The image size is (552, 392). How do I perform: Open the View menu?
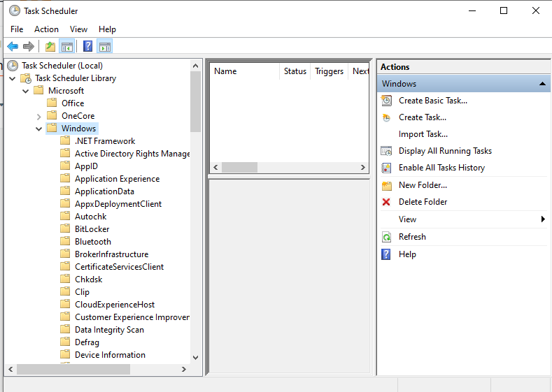(78, 29)
